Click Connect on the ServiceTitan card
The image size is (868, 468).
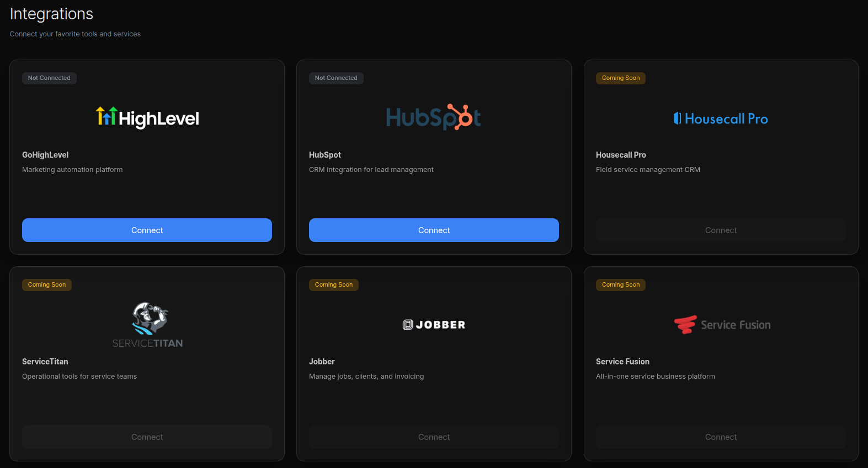click(x=147, y=437)
